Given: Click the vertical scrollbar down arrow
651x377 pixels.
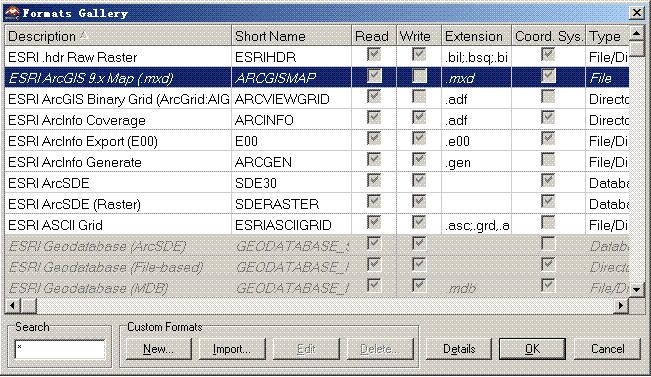Looking at the screenshot, I should click(x=637, y=289).
